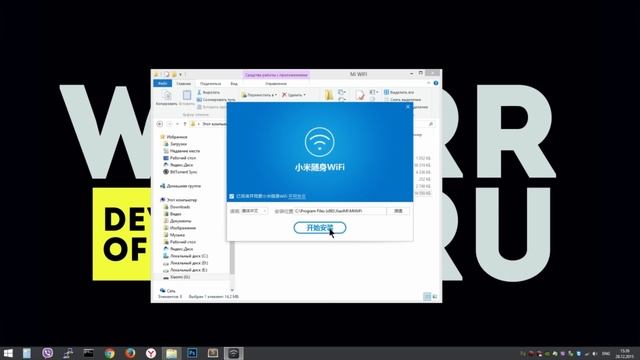Click the 开始安装 start install button
Viewport: 640px width, 360px height.
[x=320, y=227]
